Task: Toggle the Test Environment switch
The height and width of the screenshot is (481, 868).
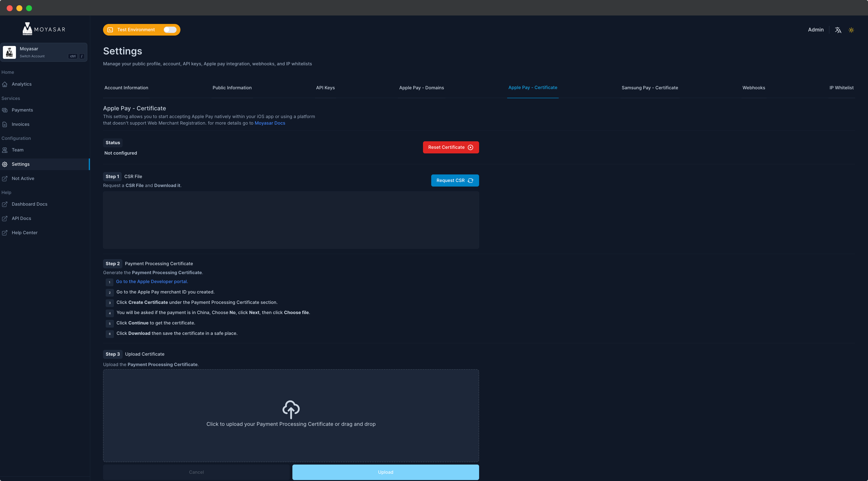Action: click(x=170, y=30)
